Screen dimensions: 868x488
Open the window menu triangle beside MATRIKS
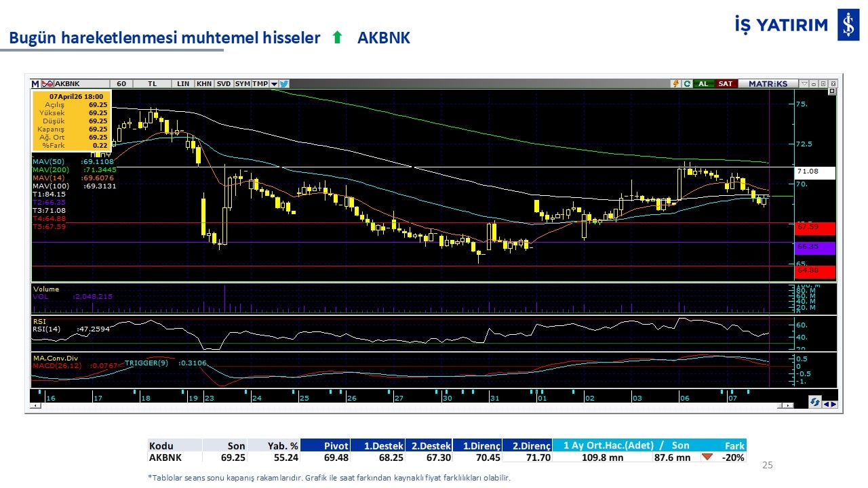click(x=804, y=84)
